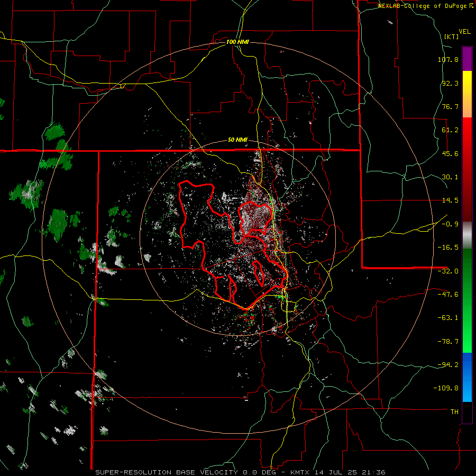Click the 100 NMI range ring label
Image resolution: width=476 pixels, height=476 pixels.
pyautogui.click(x=237, y=42)
